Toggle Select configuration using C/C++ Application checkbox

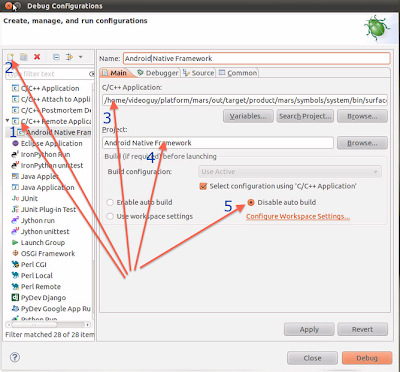[203, 186]
